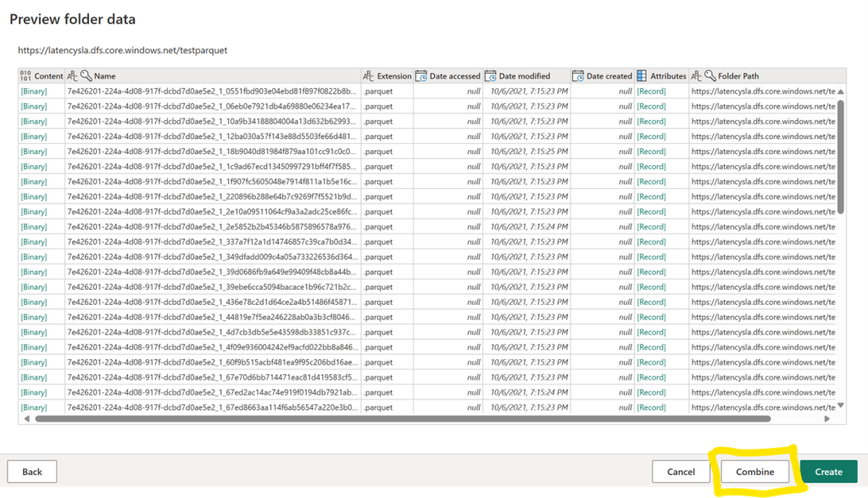Click .parquet extension for file 2e5852b2b45346b5

pyautogui.click(x=378, y=226)
